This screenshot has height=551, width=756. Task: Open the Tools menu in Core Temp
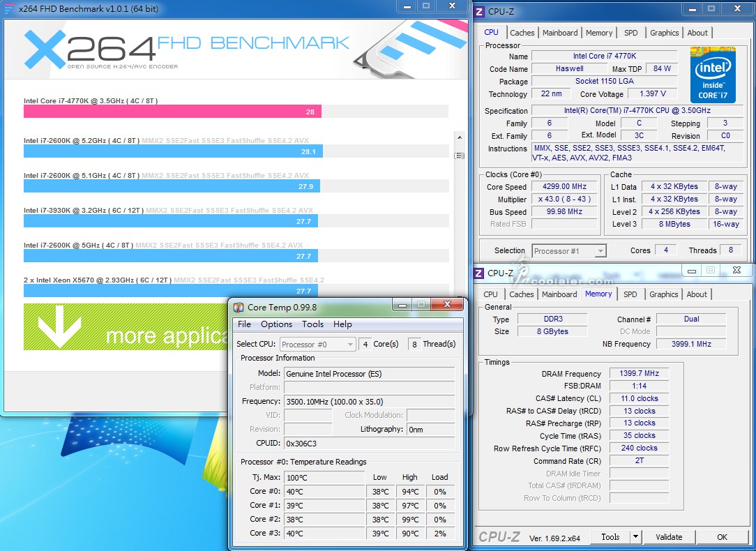coord(312,324)
